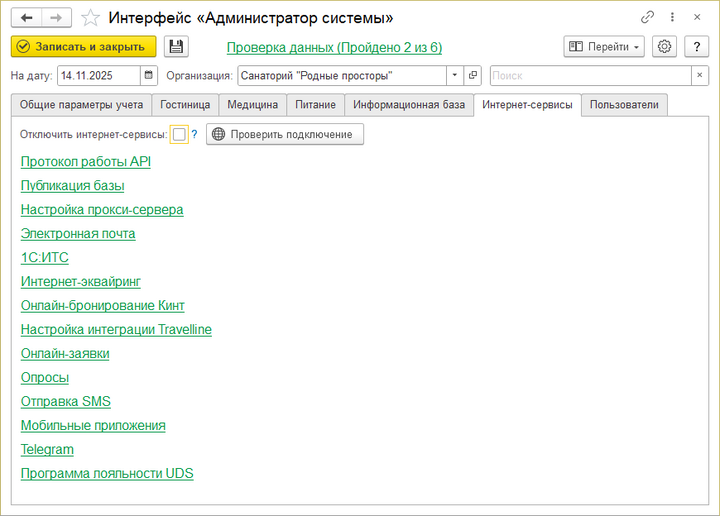
Task: Open Программа лояльности UDS link
Action: pos(107,473)
